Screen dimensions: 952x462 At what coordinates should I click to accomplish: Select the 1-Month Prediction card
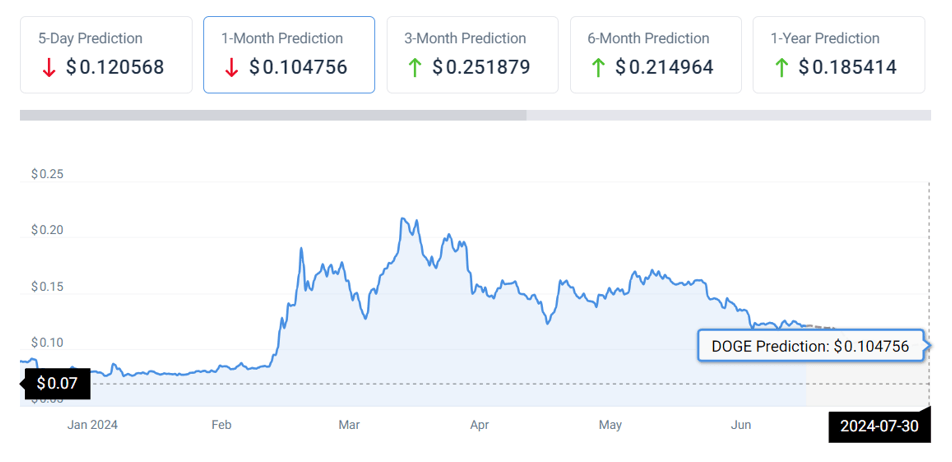[289, 55]
